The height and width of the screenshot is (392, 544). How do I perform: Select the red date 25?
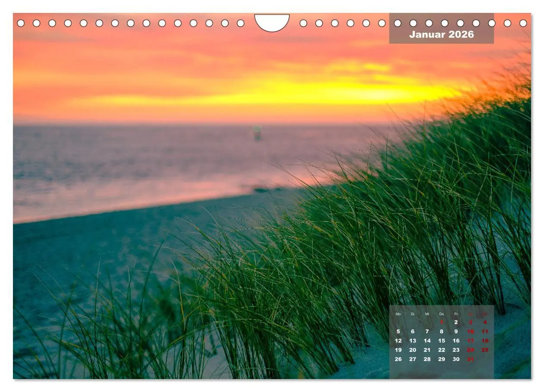[x=485, y=350]
